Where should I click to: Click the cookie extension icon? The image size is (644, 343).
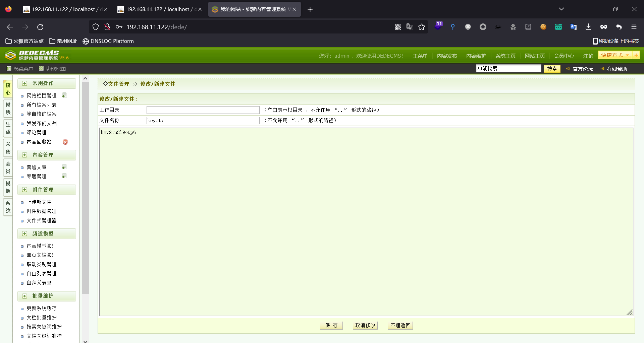click(x=543, y=27)
